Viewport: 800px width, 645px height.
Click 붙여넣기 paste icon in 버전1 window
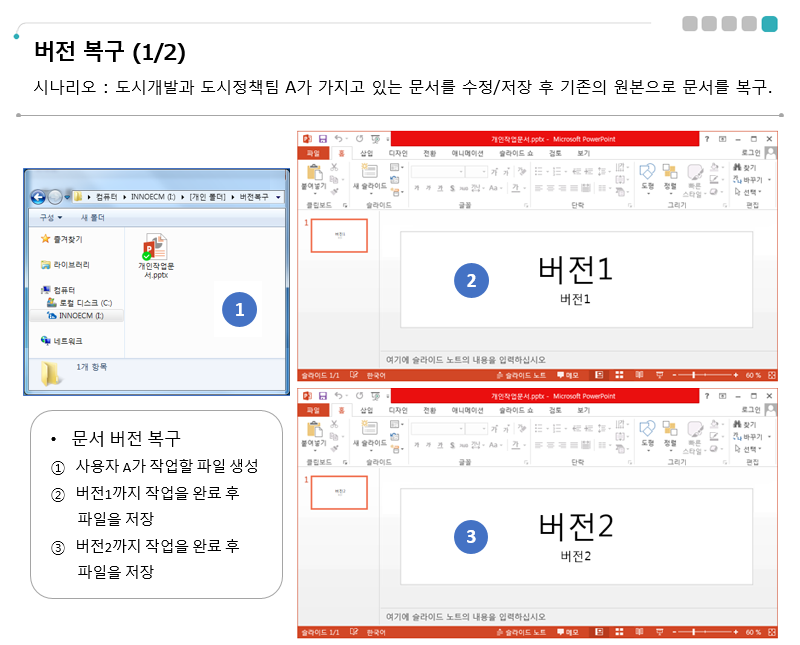coord(314,172)
